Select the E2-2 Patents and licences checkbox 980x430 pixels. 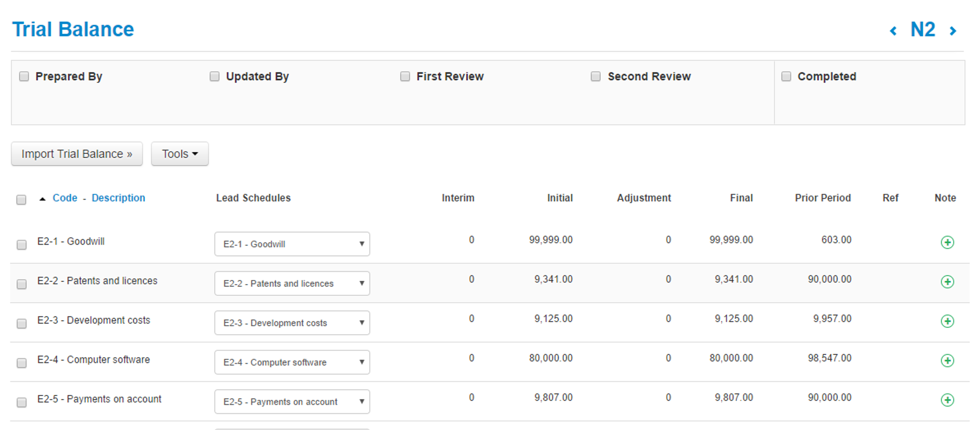pos(22,284)
